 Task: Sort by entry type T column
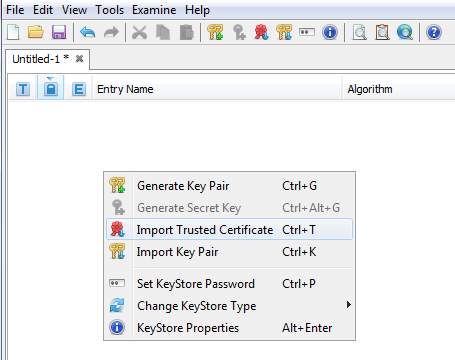click(23, 89)
